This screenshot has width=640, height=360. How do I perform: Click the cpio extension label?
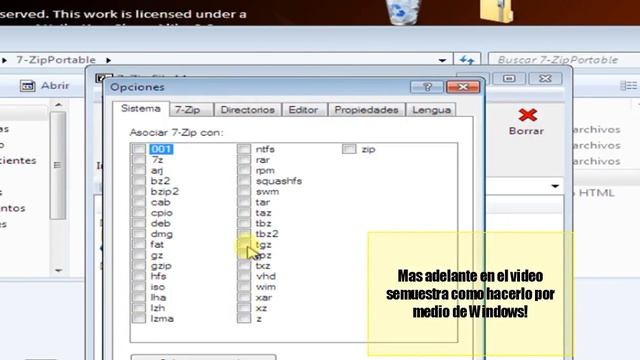point(162,213)
